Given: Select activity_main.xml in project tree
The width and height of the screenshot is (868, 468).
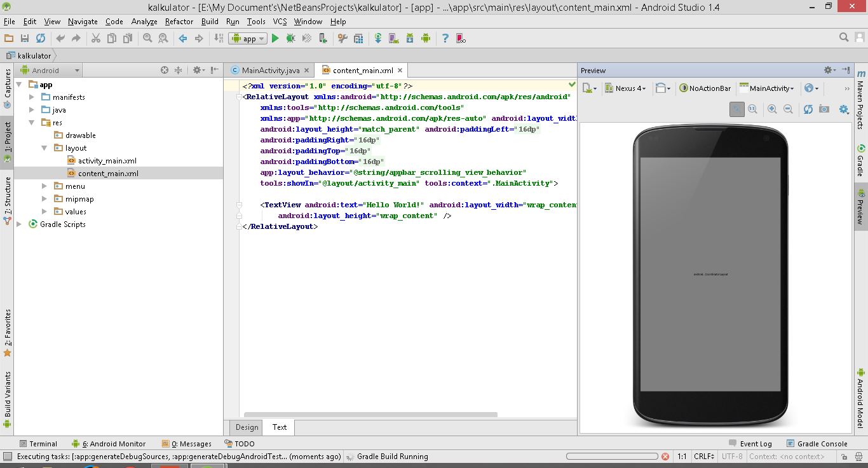Looking at the screenshot, I should 107,161.
